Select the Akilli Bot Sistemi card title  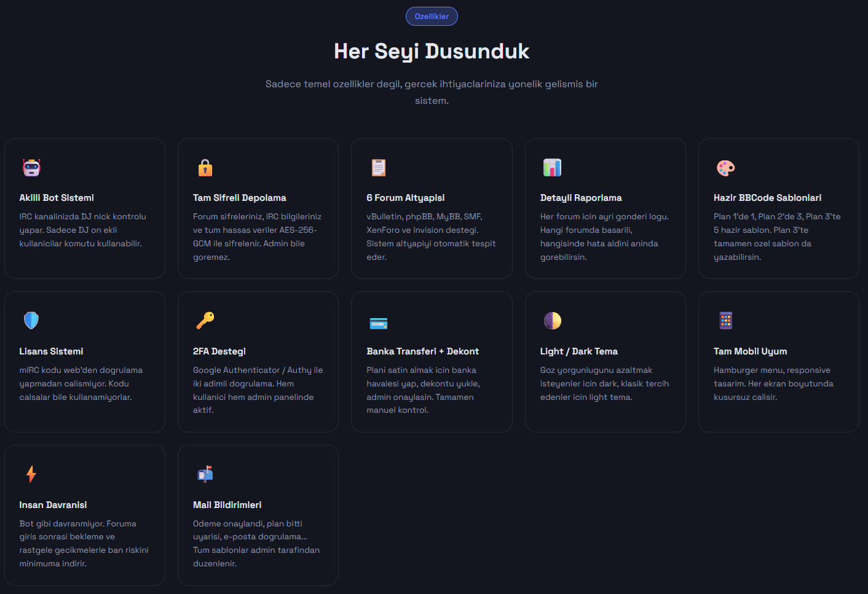click(57, 198)
